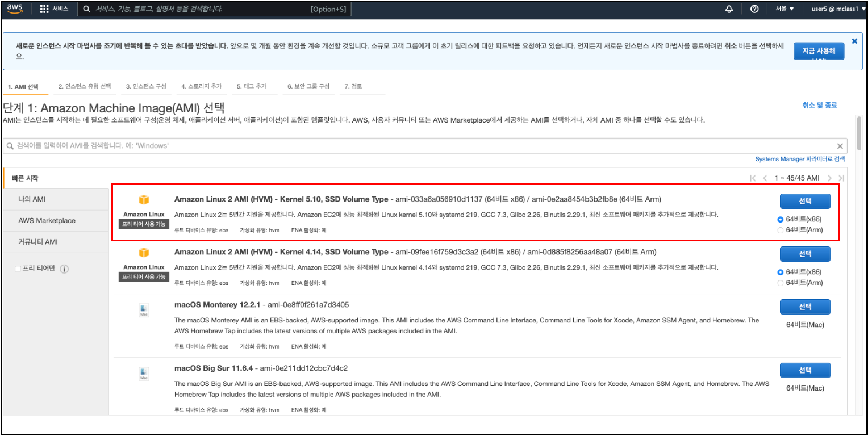
Task: Select 64-bit x86 for Kernel 5.10 AMI
Action: pos(781,220)
